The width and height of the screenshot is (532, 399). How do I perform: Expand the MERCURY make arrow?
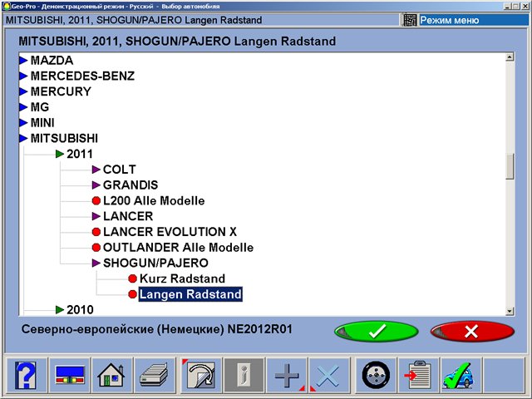point(23,91)
